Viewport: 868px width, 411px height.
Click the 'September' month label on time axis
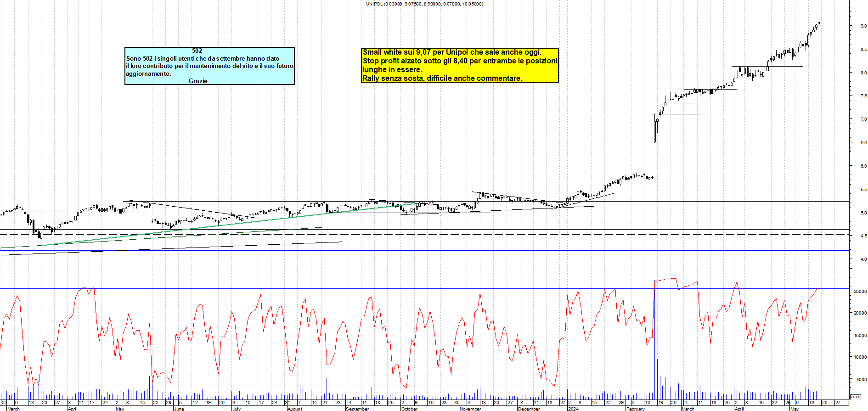pos(357,409)
